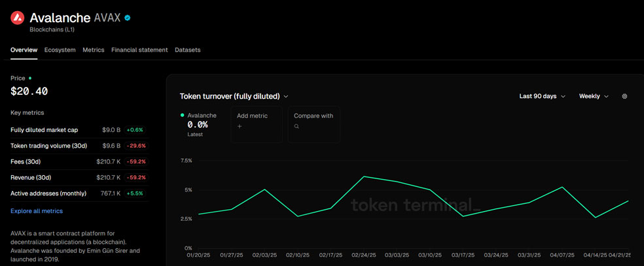Open the Metrics tab
This screenshot has height=266, width=644.
point(93,50)
